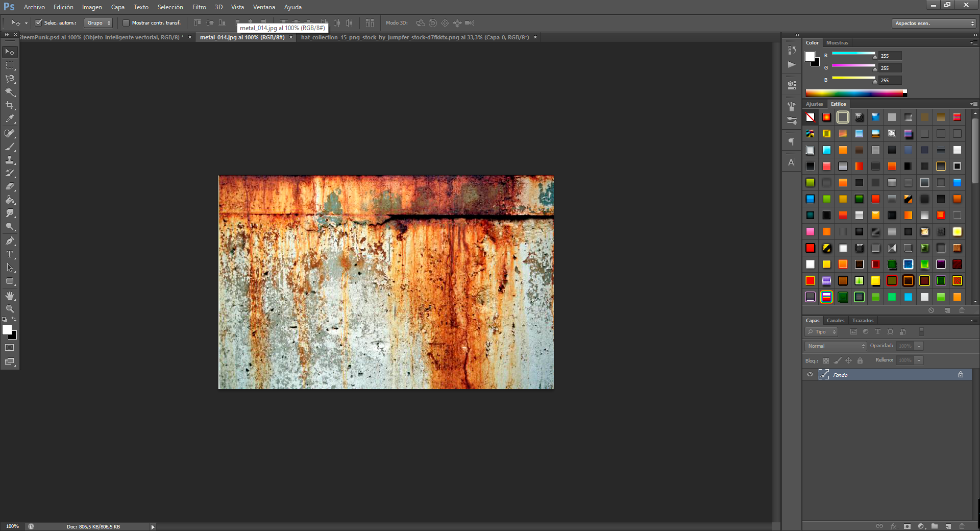Image resolution: width=980 pixels, height=531 pixels.
Task: Toggle Quick Mask mode
Action: (x=10, y=348)
